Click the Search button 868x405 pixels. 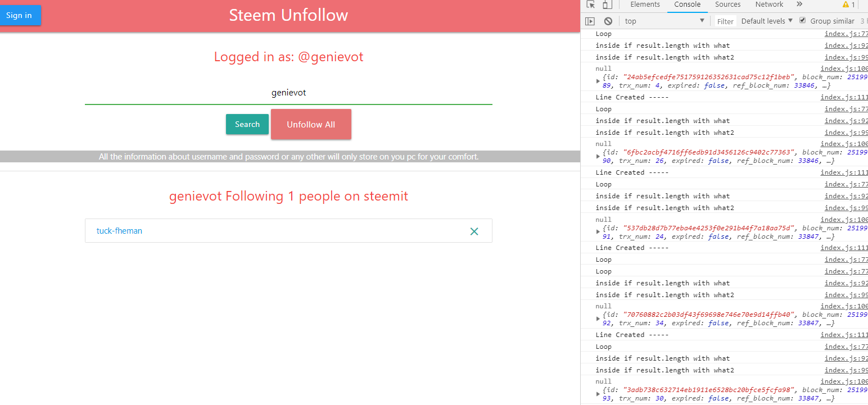click(x=247, y=124)
